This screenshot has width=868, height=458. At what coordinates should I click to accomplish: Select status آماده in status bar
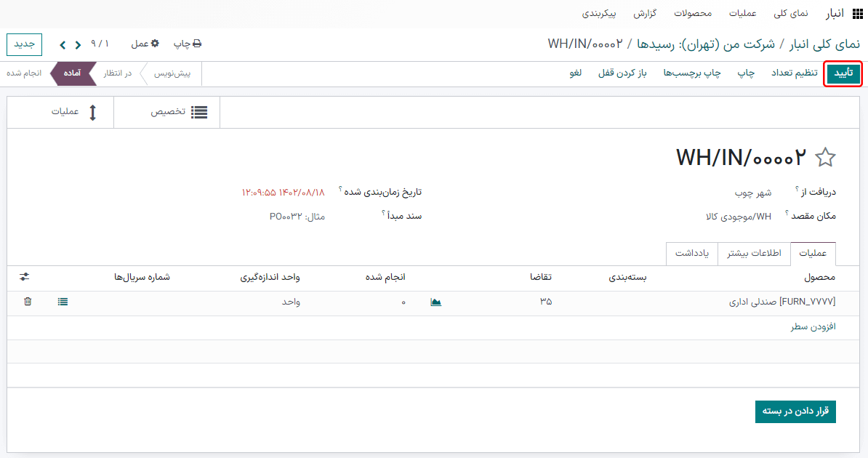click(72, 73)
